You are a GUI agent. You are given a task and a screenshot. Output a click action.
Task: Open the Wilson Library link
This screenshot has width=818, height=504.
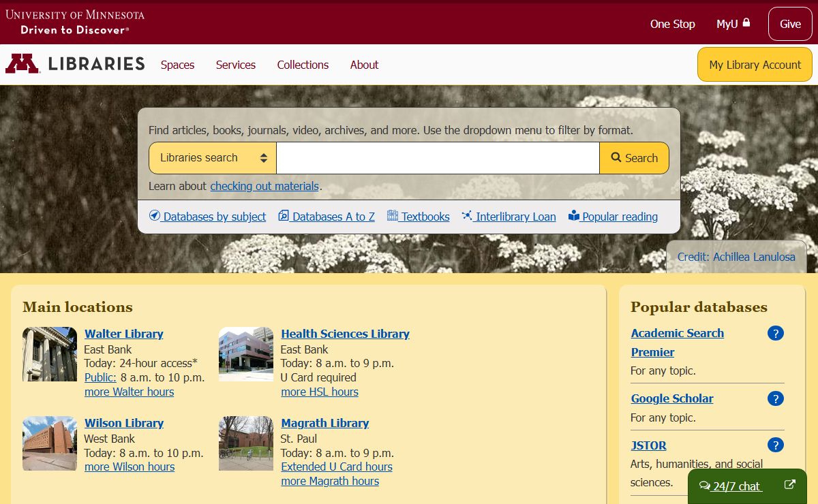coord(124,423)
